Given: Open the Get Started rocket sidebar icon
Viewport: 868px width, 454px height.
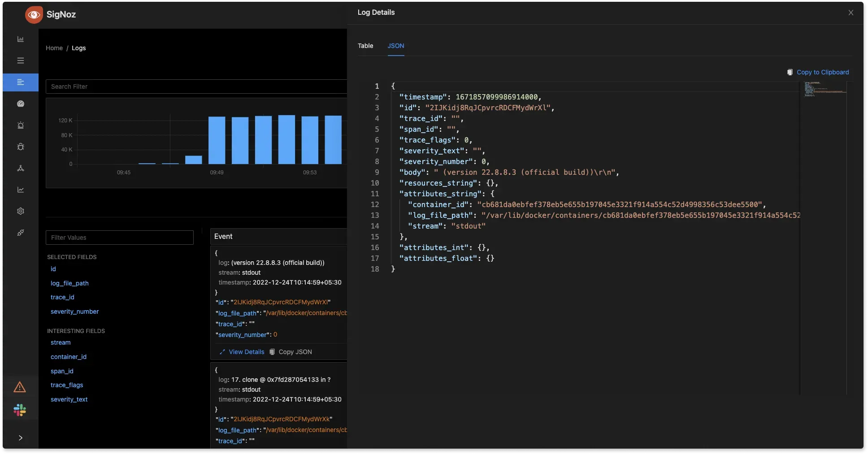Looking at the screenshot, I should pos(21,233).
